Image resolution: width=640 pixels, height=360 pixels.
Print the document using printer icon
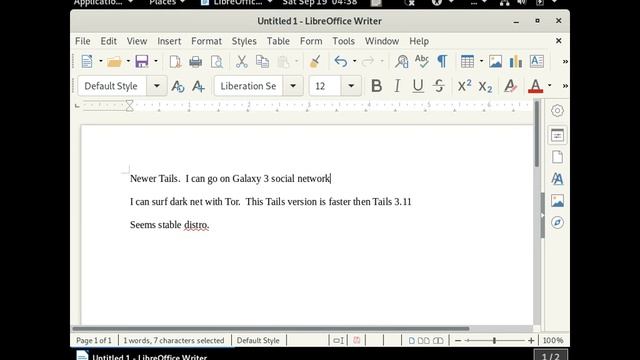click(196, 62)
